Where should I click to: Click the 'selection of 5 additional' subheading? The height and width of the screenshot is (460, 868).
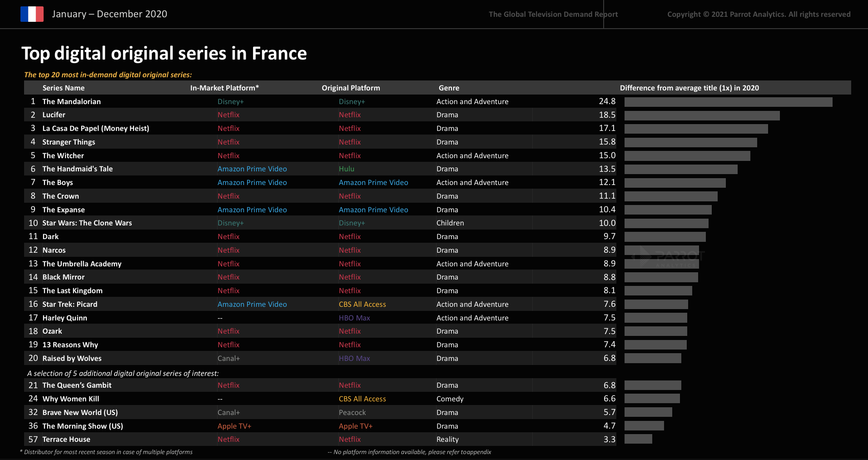tap(123, 373)
